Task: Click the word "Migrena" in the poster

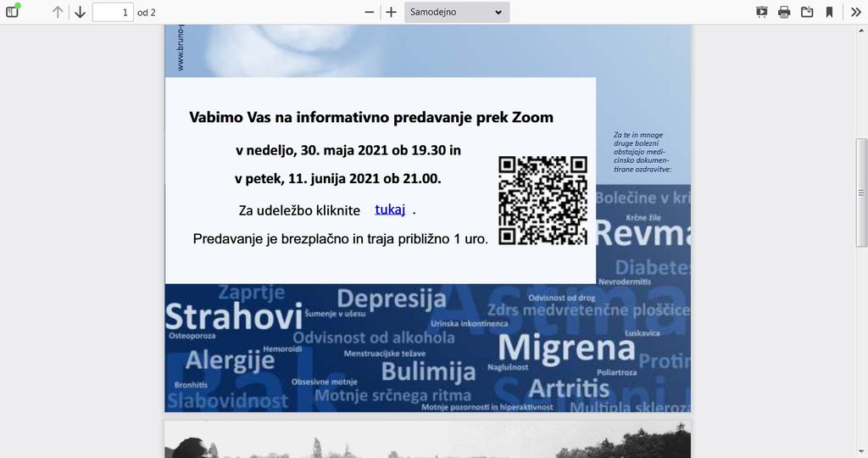Action: pyautogui.click(x=566, y=348)
